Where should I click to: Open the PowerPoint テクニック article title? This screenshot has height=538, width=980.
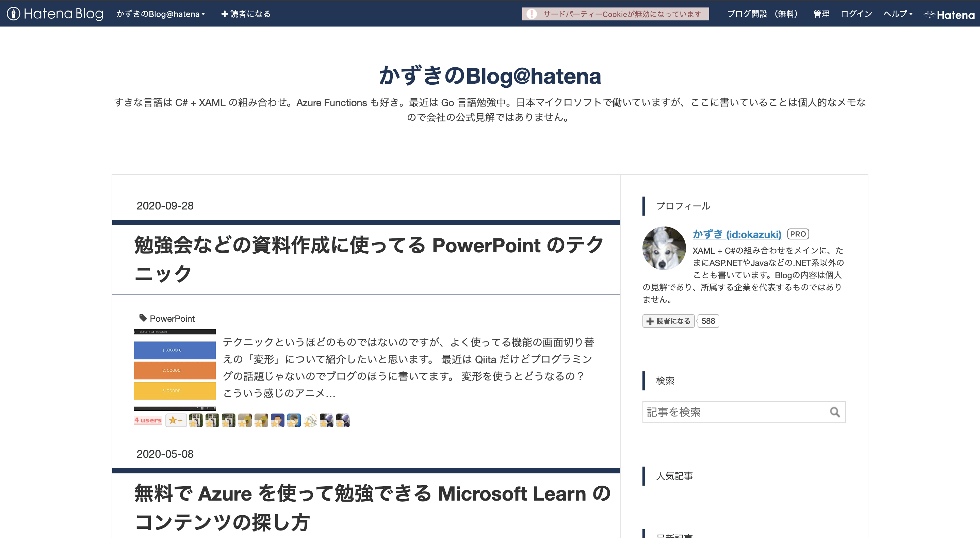(x=368, y=259)
